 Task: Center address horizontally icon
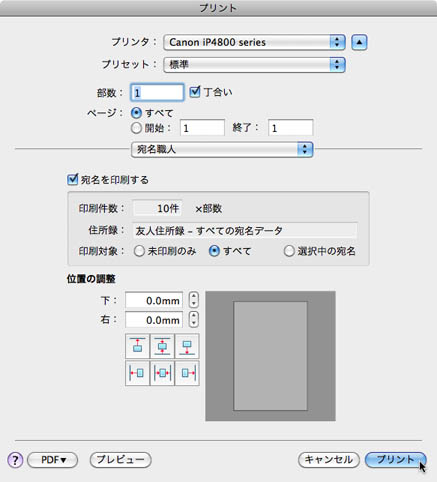click(162, 373)
